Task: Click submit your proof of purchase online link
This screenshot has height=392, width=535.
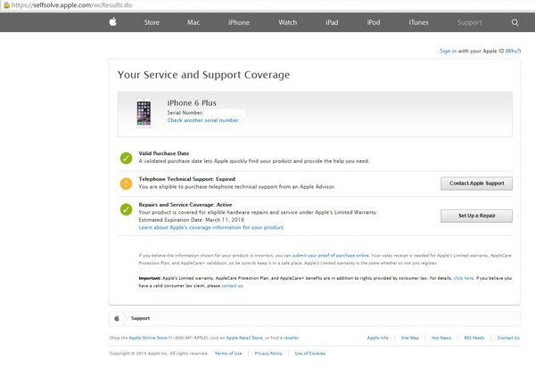Action: [331, 256]
